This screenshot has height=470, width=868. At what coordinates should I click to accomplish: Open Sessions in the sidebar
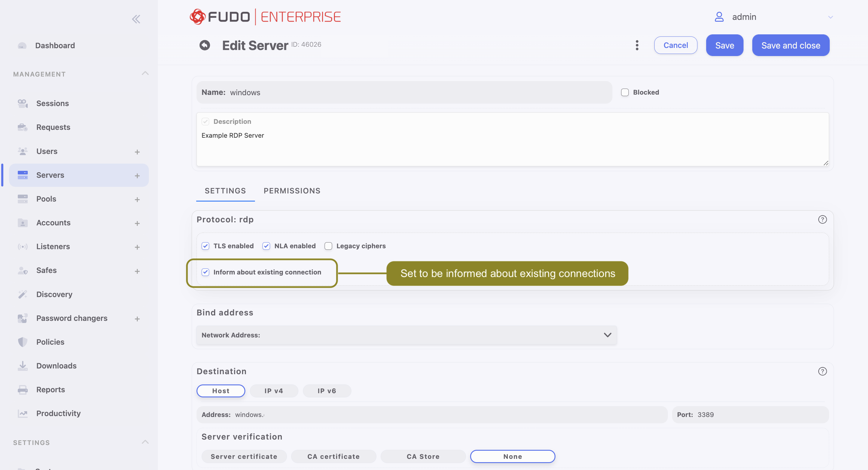coord(52,103)
